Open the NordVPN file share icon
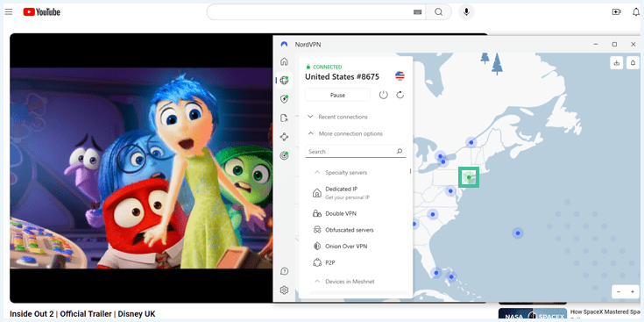 point(284,118)
